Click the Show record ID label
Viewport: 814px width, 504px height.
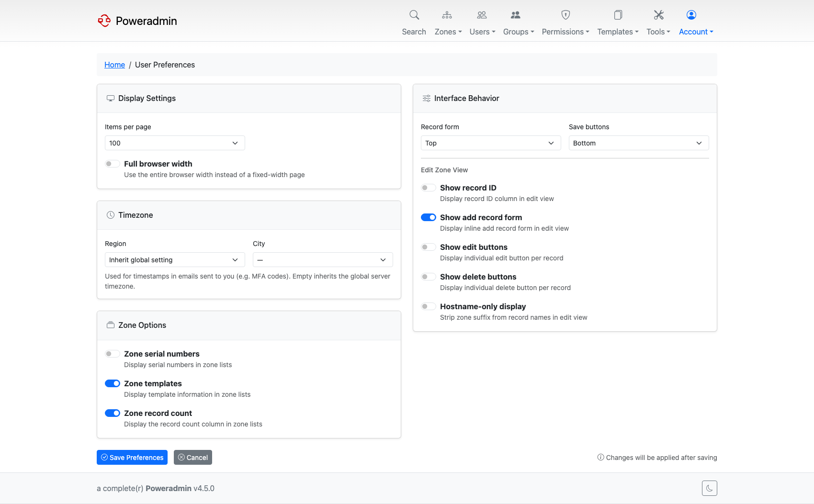(x=468, y=188)
